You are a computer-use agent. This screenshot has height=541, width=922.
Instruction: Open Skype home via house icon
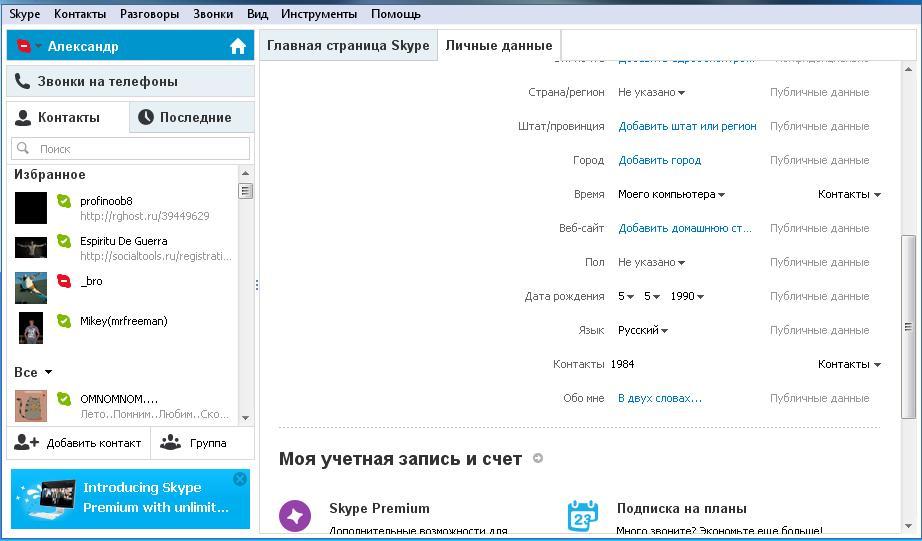pos(238,46)
